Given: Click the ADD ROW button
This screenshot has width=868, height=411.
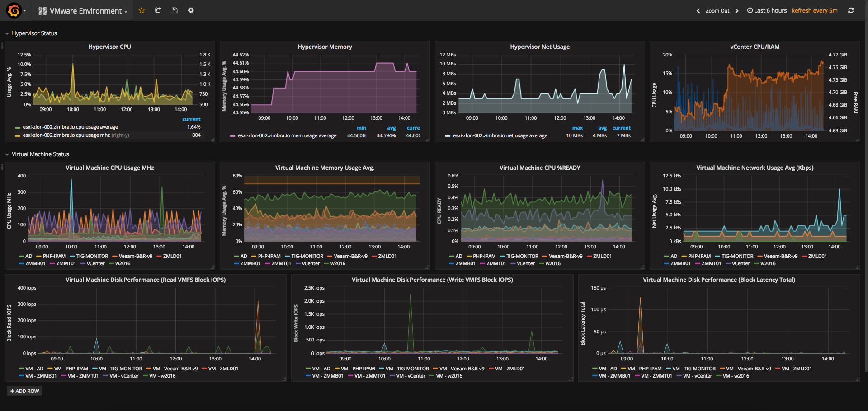Looking at the screenshot, I should coord(24,391).
